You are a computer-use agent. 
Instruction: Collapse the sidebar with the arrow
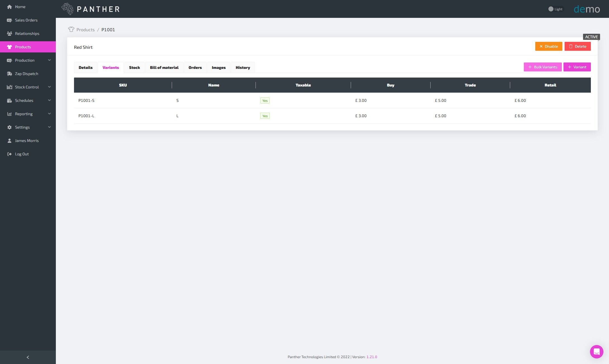[x=28, y=357]
